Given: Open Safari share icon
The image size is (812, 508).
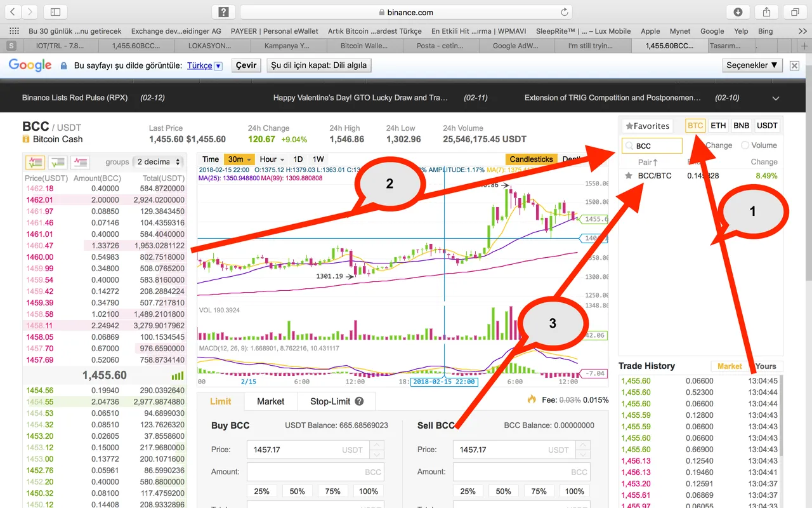Looking at the screenshot, I should (767, 11).
